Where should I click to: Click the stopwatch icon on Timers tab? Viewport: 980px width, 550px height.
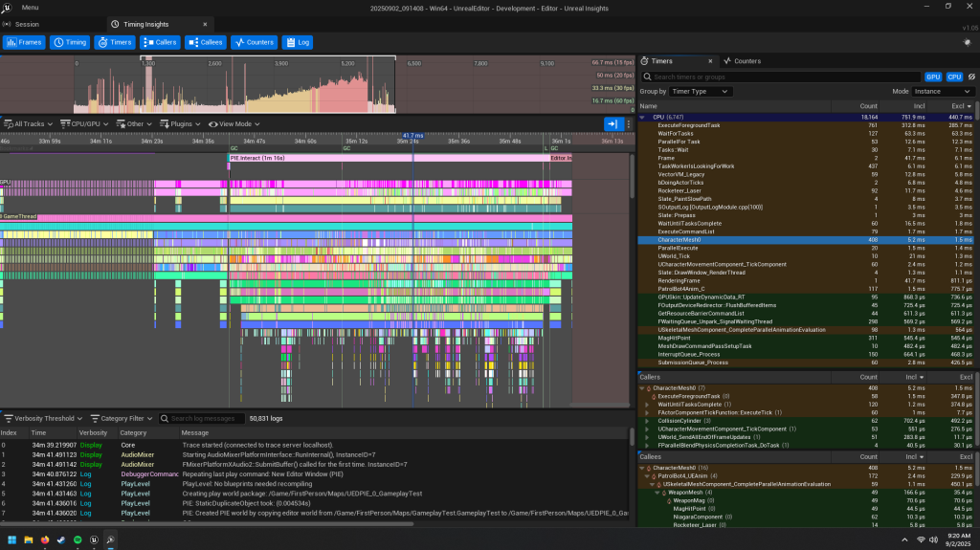(644, 60)
